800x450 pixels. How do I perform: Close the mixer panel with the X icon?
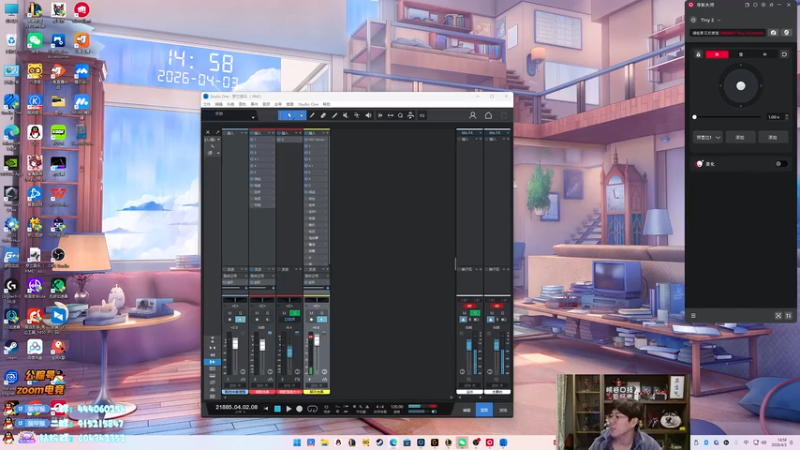[x=208, y=132]
